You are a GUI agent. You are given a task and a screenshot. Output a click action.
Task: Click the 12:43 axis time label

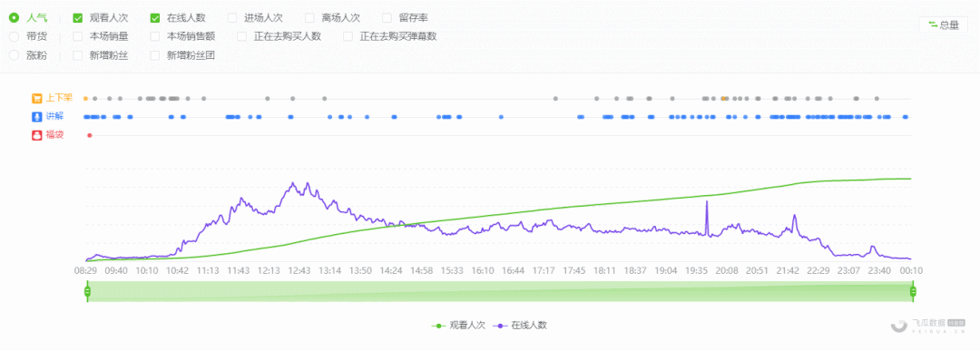tap(299, 270)
